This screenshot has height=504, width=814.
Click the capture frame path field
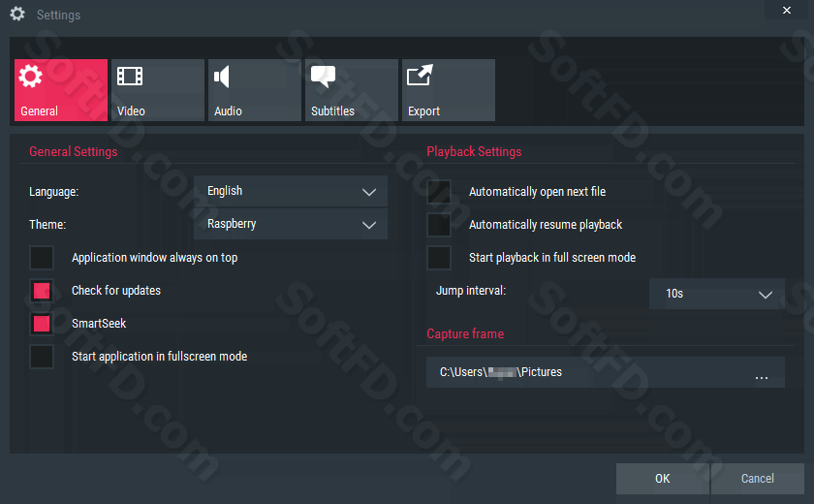tap(606, 372)
